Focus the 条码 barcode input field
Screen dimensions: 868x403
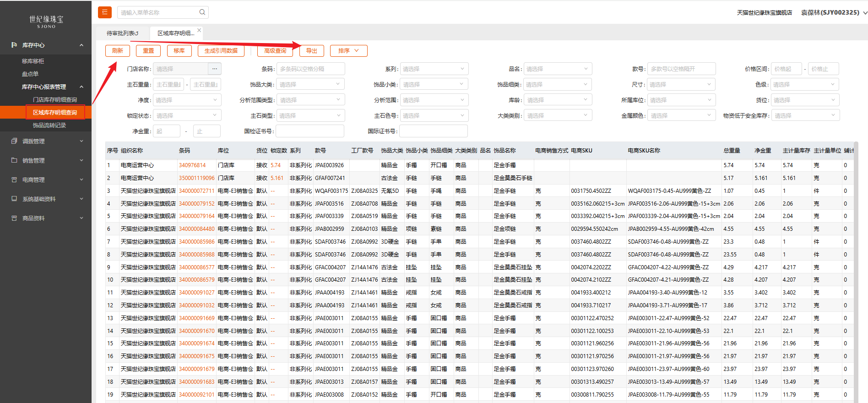click(x=310, y=69)
